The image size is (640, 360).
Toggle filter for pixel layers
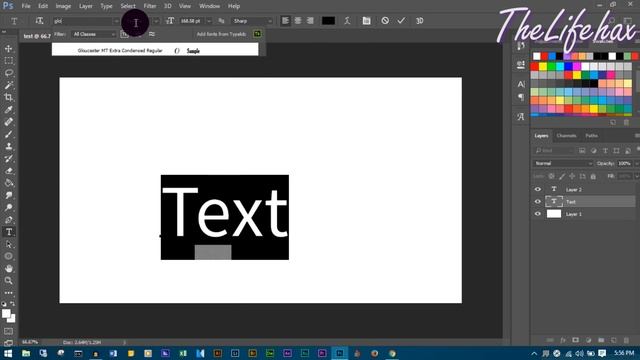click(582, 151)
